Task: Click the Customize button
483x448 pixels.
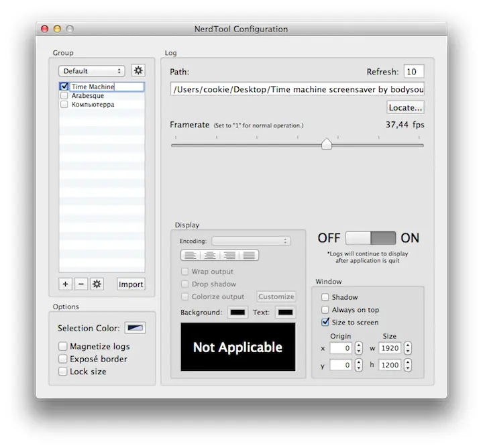Action: 276,296
